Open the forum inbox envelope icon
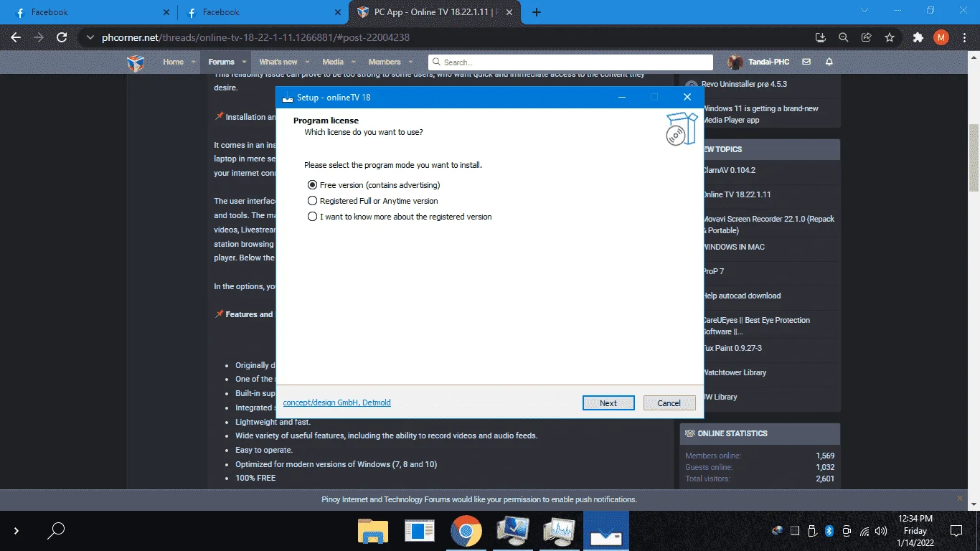The image size is (980, 551). click(x=806, y=62)
